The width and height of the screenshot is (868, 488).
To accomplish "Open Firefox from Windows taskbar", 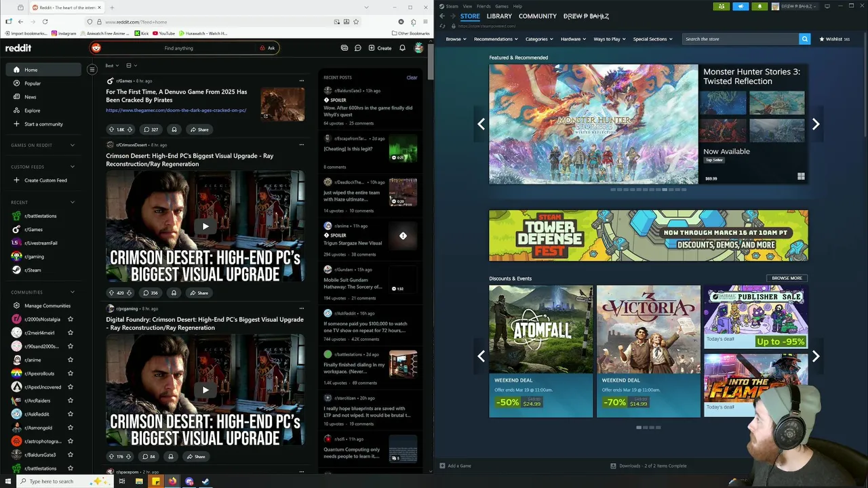I will pos(172,481).
